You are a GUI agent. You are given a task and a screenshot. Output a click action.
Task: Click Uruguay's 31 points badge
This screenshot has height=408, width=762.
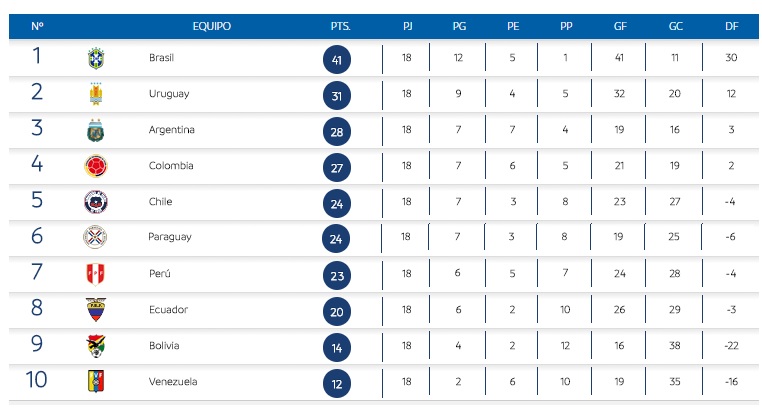click(337, 96)
